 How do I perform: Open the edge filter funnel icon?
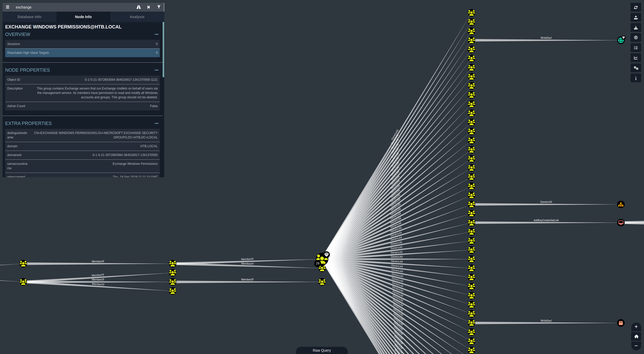[x=159, y=7]
